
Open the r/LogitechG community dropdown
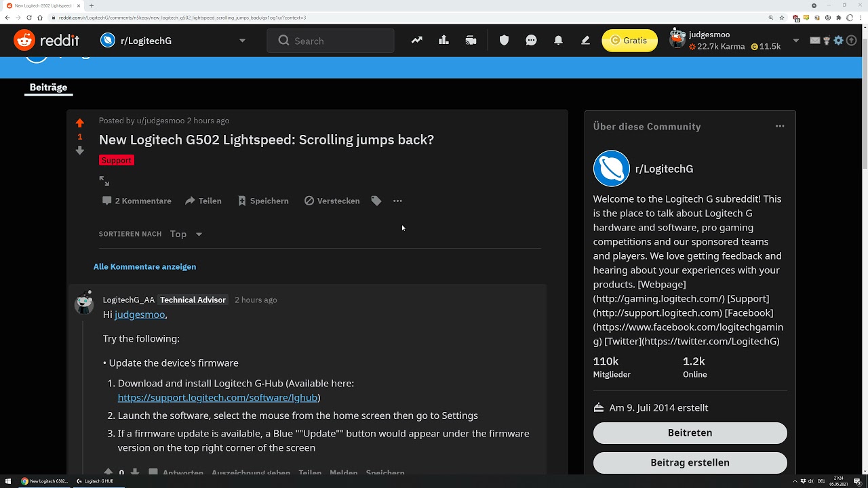point(242,41)
